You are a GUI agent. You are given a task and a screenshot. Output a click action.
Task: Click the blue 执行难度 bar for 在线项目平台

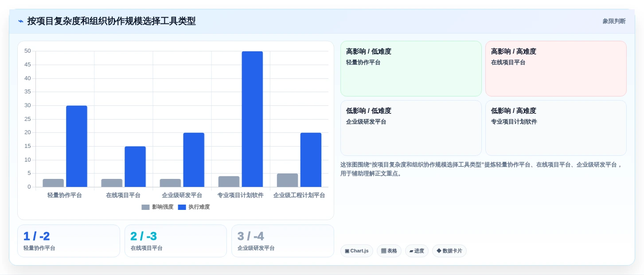pos(135,167)
